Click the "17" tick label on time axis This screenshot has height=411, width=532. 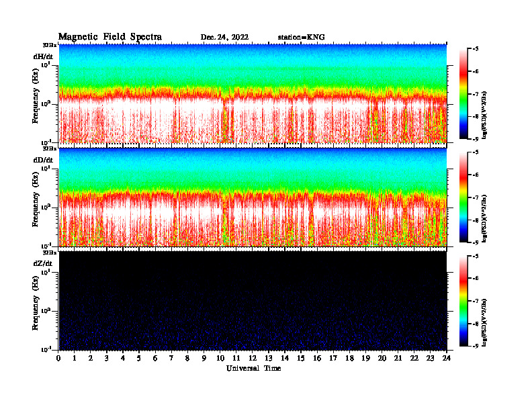[x=333, y=359]
